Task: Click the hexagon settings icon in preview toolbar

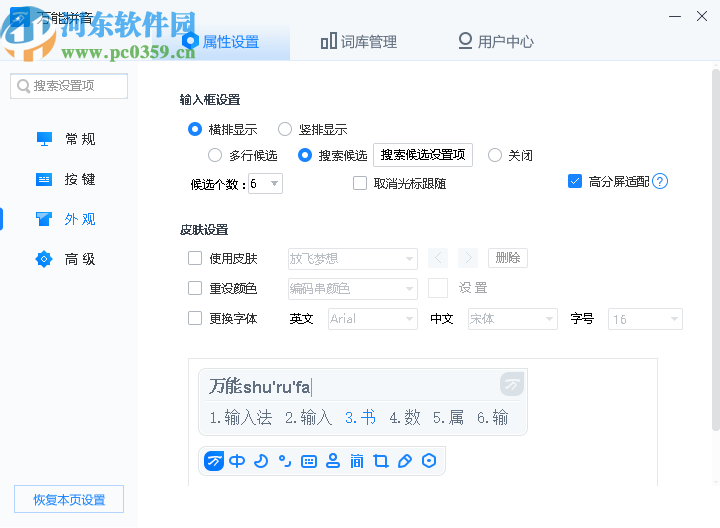Action: click(x=429, y=461)
